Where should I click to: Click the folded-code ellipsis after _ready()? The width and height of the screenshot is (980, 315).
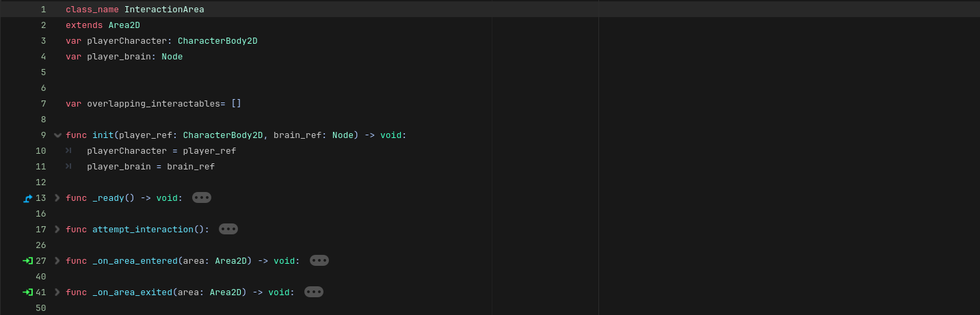click(x=202, y=197)
